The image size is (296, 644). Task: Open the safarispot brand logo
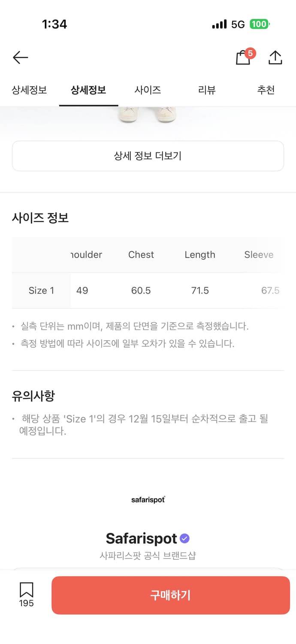148,499
